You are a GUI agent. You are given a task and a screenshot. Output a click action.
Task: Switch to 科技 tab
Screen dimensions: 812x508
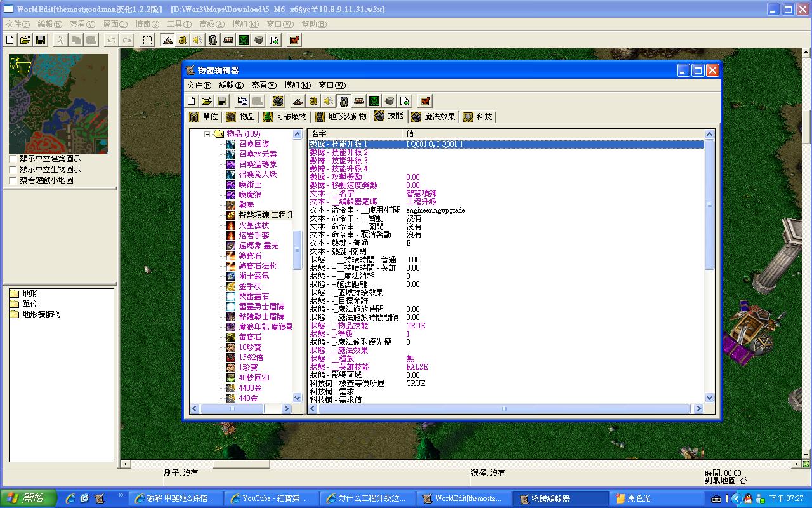(478, 117)
